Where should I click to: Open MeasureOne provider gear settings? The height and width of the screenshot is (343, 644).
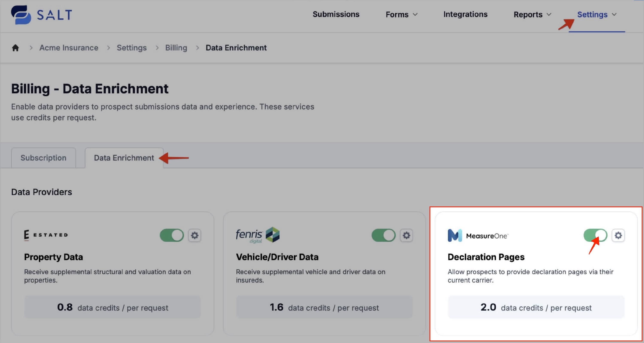point(618,235)
